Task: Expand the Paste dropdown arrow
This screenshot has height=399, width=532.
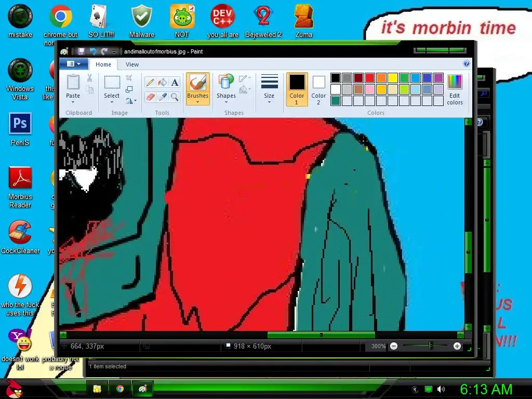Action: click(73, 102)
